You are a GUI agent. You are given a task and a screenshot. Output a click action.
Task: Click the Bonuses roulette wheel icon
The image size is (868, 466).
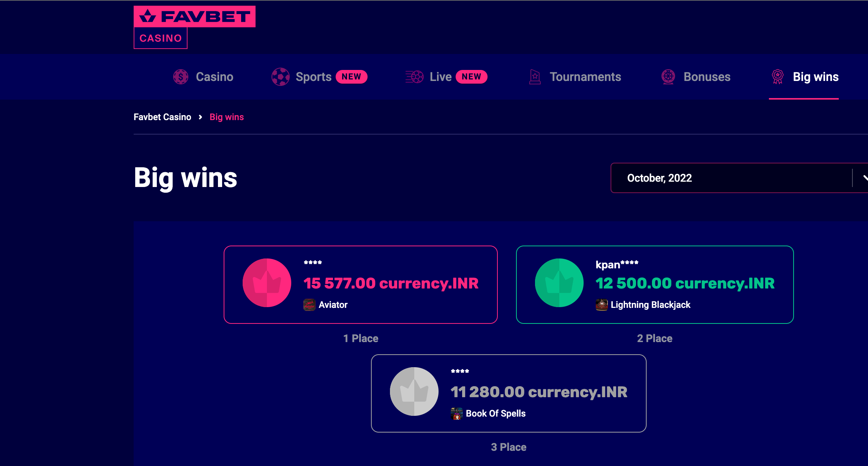point(668,77)
